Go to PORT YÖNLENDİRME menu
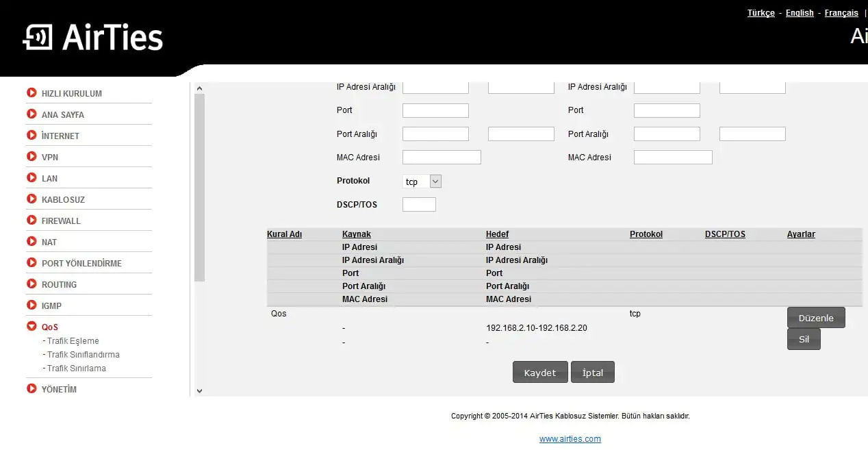 pos(81,264)
